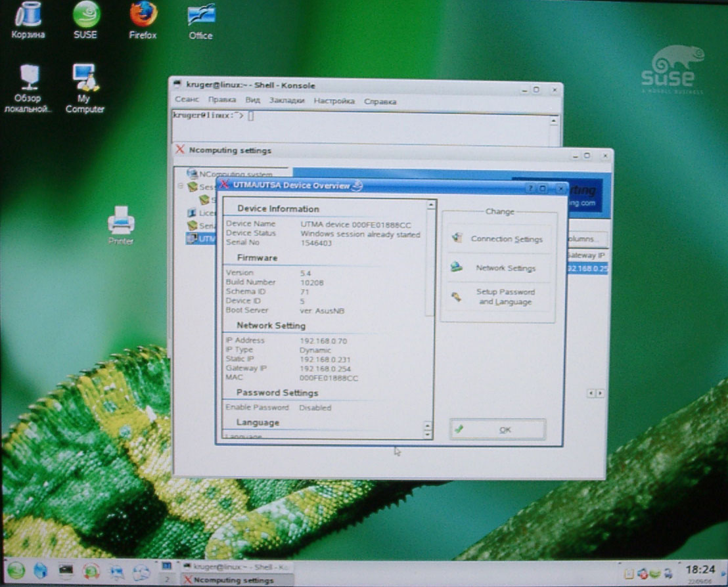Open Правка menu in Konsole

click(x=222, y=100)
